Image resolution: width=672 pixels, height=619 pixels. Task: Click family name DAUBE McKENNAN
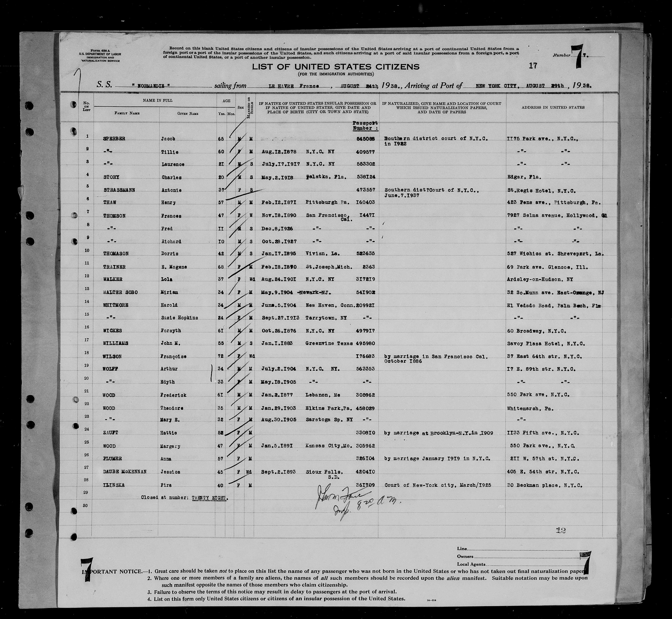(x=125, y=472)
